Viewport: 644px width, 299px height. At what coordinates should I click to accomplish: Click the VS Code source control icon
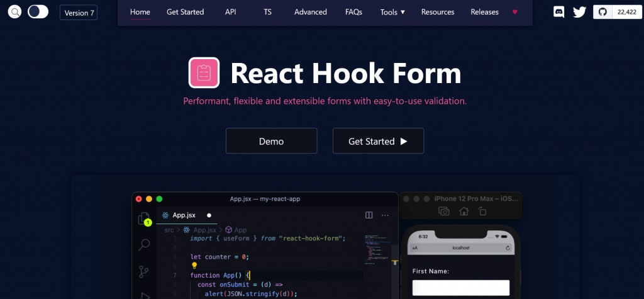(144, 272)
